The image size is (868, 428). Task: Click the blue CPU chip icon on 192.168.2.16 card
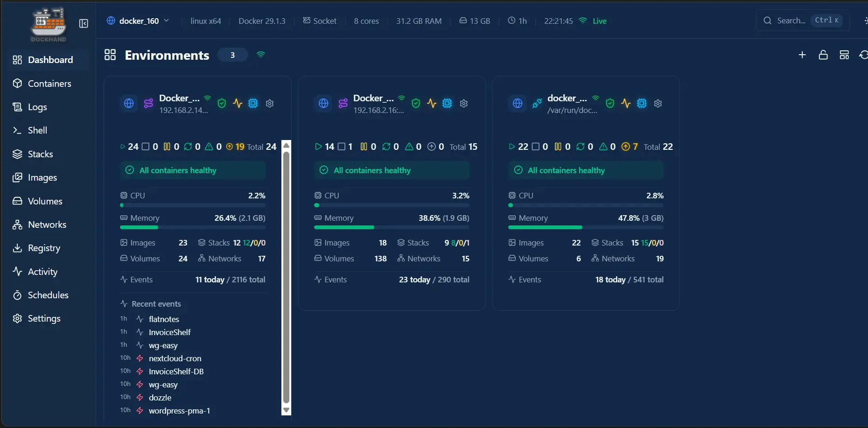(447, 103)
